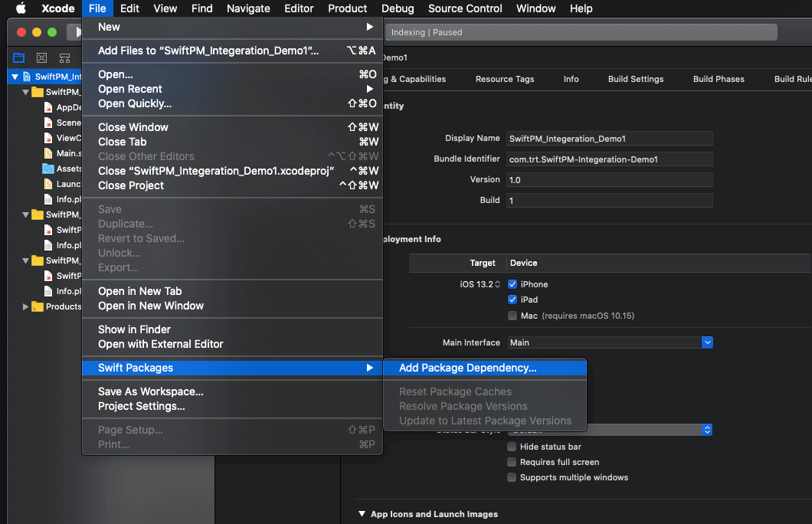Image resolution: width=812 pixels, height=524 pixels.
Task: Enable Hide status bar checkbox
Action: click(x=512, y=447)
